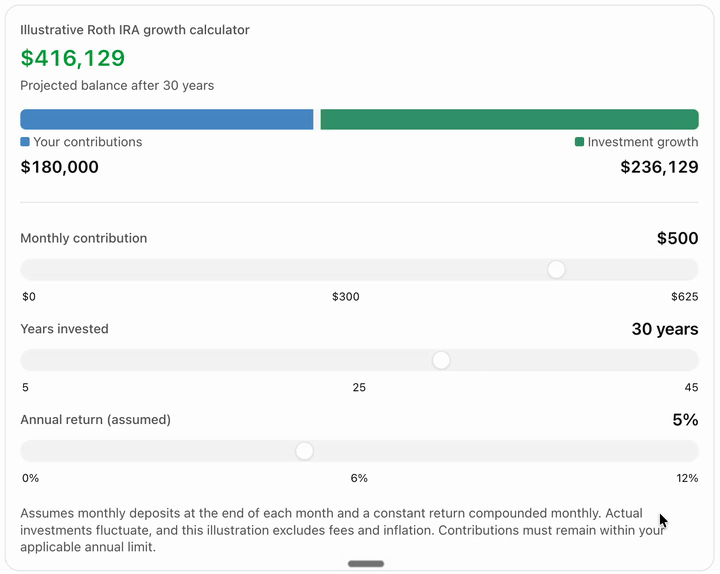Click the bottom drag handle pill

(x=366, y=563)
